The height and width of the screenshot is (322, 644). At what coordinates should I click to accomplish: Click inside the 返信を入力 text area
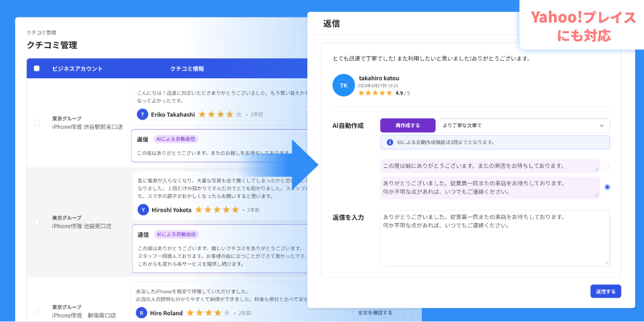(494, 238)
